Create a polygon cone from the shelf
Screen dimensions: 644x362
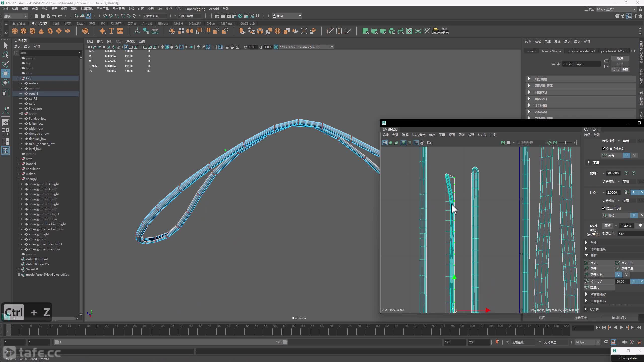[41, 31]
